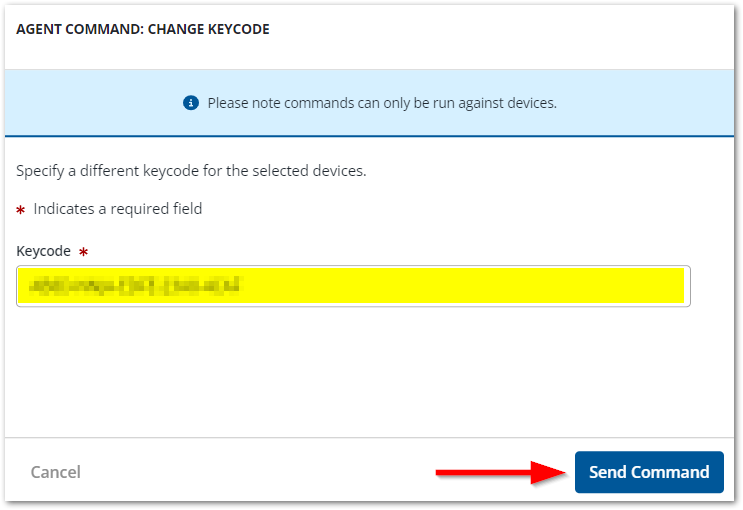Click the "Keycode" field label
743x510 pixels.
(x=44, y=252)
